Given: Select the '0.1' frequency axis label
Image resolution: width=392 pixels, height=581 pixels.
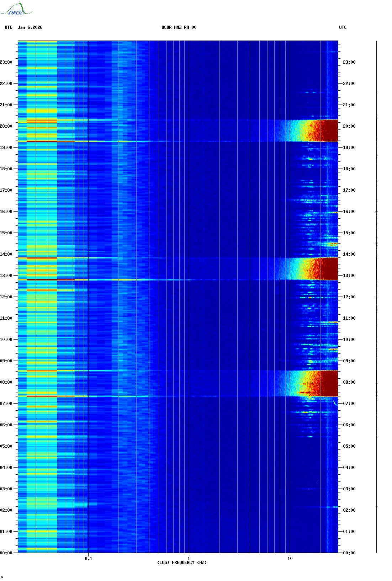Looking at the screenshot, I should pos(88,559).
